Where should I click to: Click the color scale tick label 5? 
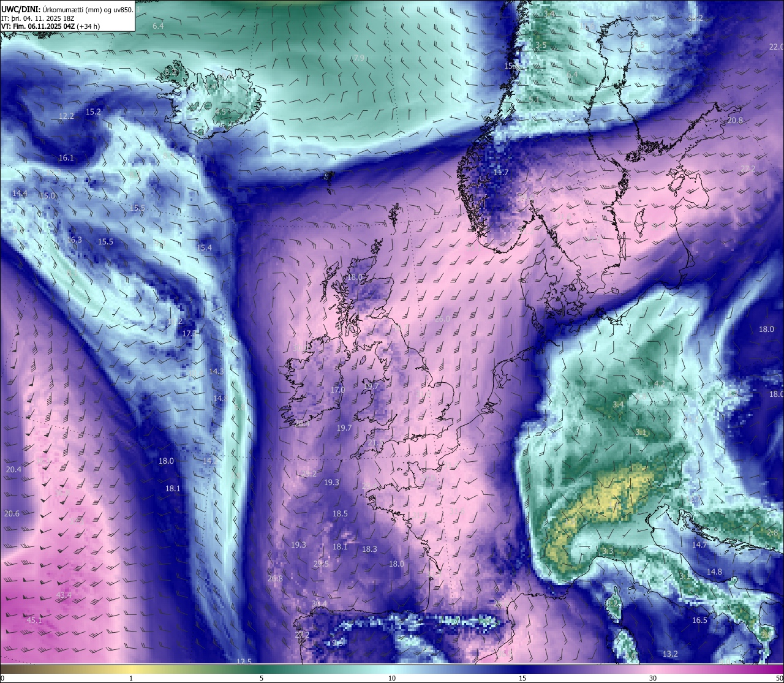coord(262,678)
